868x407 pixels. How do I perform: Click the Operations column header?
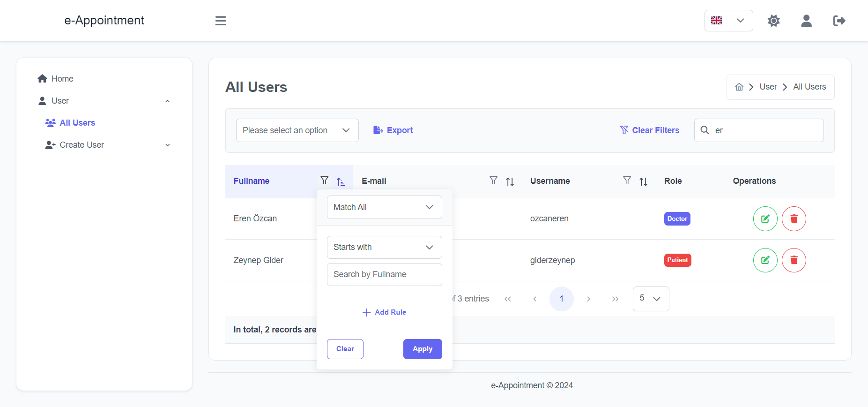point(754,181)
